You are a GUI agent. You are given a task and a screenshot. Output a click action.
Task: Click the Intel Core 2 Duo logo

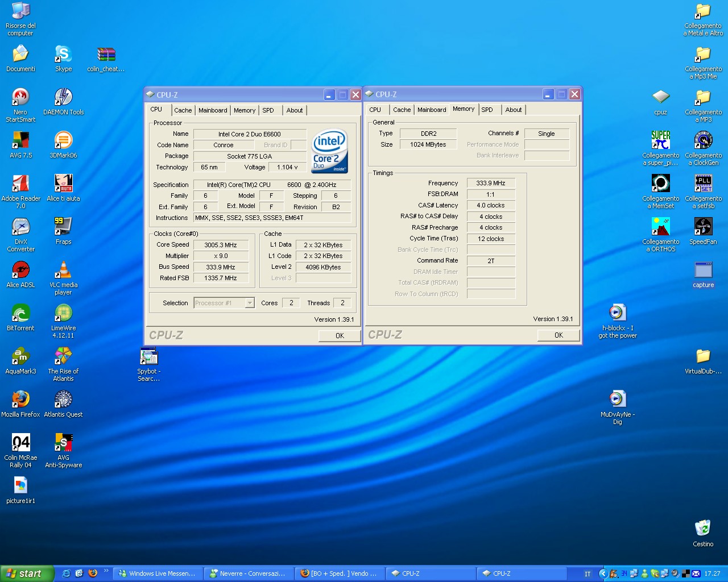[x=330, y=151]
